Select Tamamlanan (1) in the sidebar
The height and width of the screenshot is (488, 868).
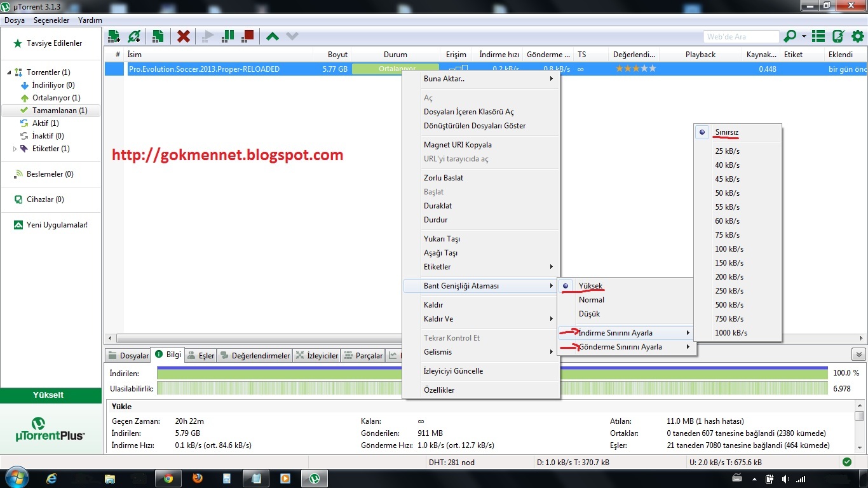pyautogui.click(x=51, y=111)
